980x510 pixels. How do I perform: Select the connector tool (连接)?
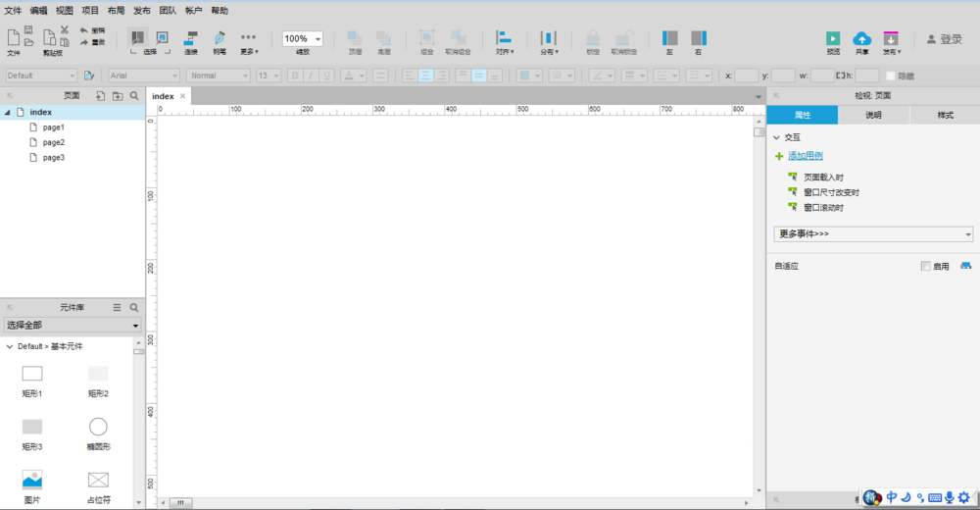pyautogui.click(x=191, y=38)
